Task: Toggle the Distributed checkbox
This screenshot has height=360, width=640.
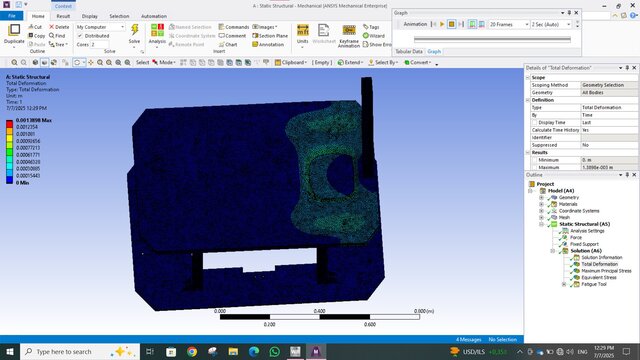Action: pyautogui.click(x=80, y=36)
